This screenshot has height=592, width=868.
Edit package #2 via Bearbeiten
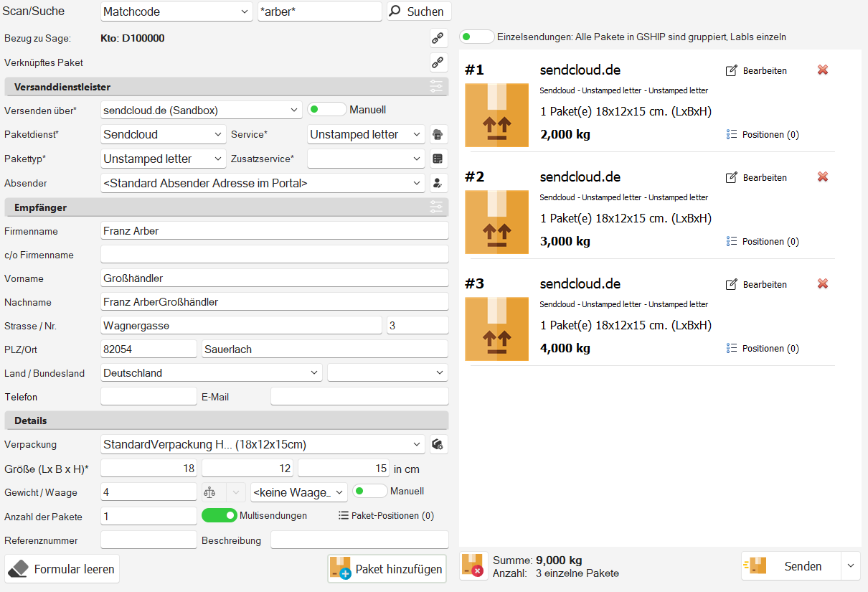pyautogui.click(x=757, y=177)
